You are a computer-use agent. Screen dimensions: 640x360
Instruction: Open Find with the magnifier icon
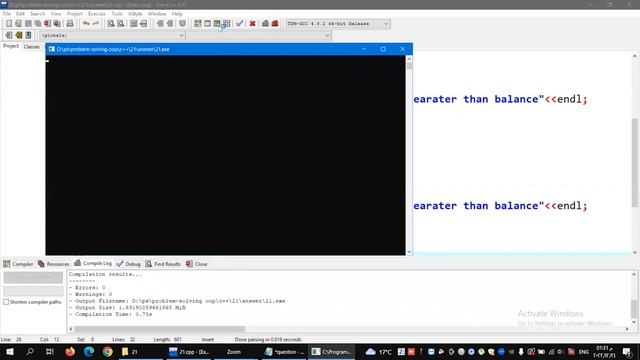pyautogui.click(x=111, y=24)
